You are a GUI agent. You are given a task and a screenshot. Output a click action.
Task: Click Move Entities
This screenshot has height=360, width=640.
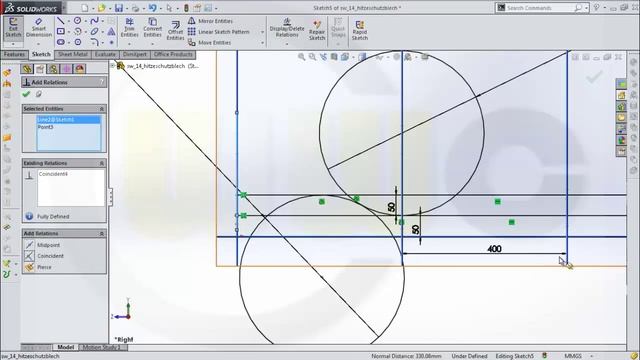click(x=209, y=42)
